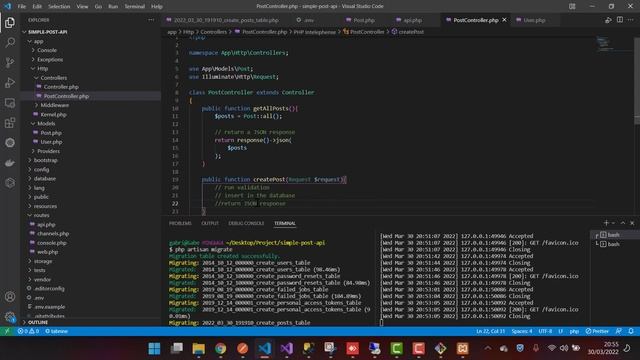Click the tabnine status bar item
Viewport: 640px width, 360px height.
click(56, 331)
